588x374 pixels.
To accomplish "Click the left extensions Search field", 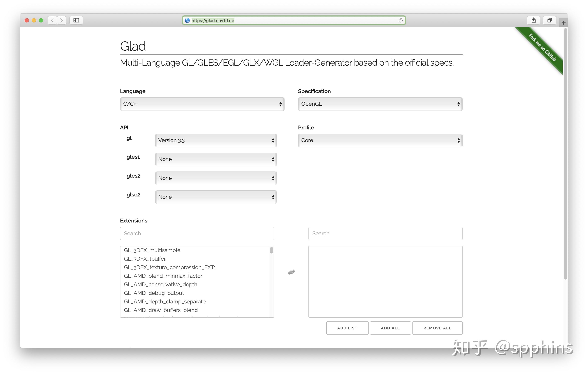I will click(x=197, y=234).
